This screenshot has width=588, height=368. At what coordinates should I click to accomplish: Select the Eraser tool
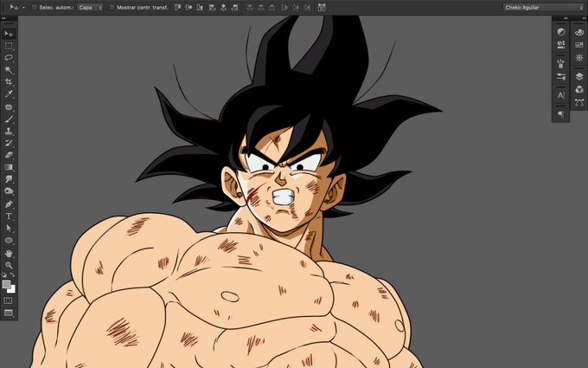(9, 155)
